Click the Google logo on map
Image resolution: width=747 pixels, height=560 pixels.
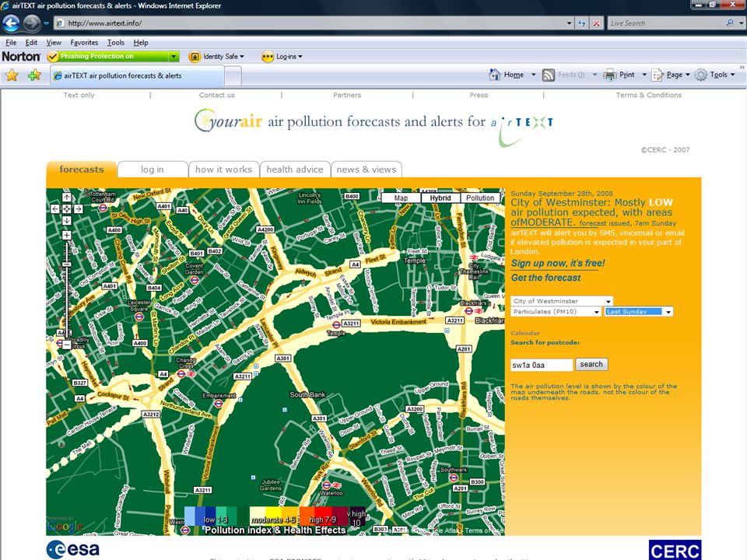tap(65, 527)
